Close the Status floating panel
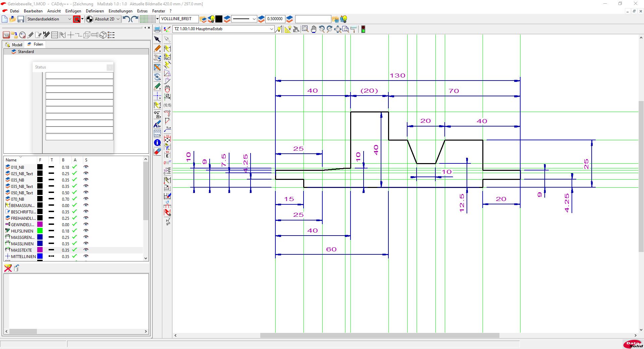This screenshot has width=644, height=349. point(110,67)
